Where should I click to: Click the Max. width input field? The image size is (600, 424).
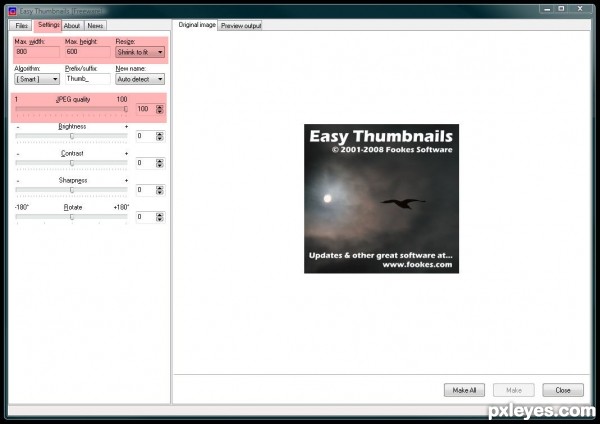pyautogui.click(x=37, y=52)
